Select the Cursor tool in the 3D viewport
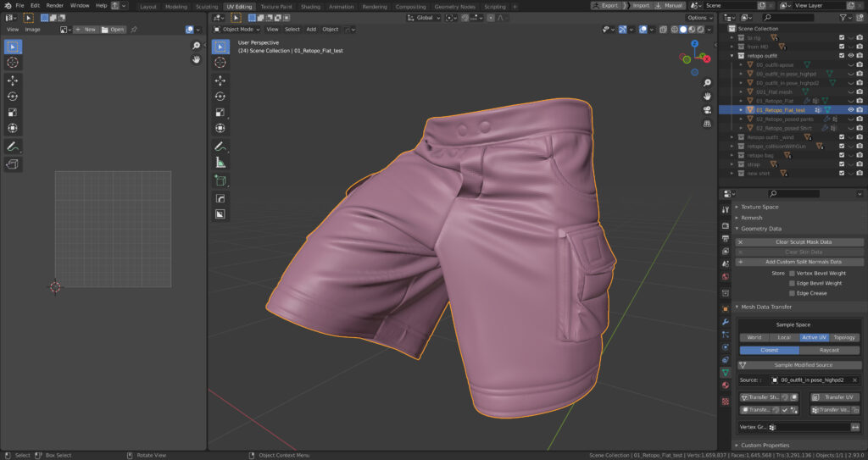868x460 pixels. click(220, 62)
